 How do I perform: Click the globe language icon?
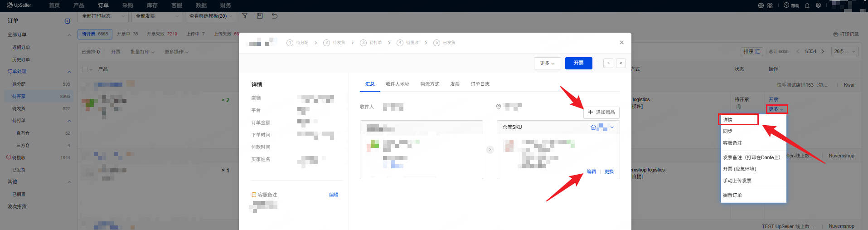[x=761, y=5]
